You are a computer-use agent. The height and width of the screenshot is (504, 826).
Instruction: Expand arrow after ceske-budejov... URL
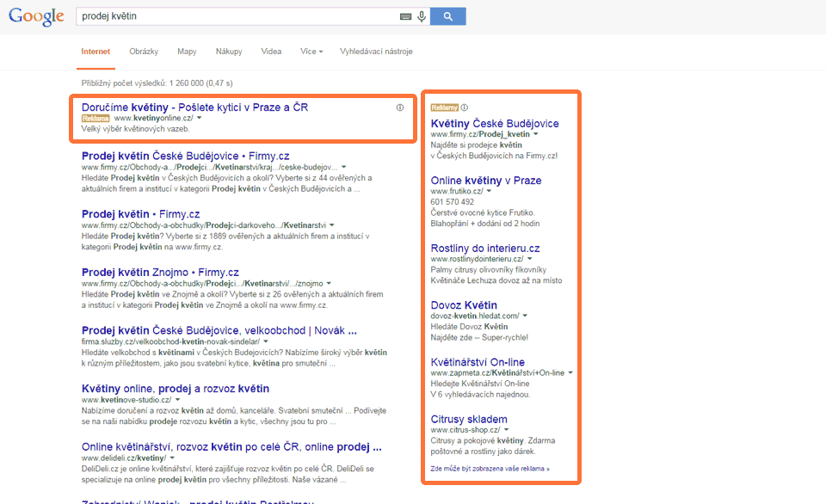(343, 168)
